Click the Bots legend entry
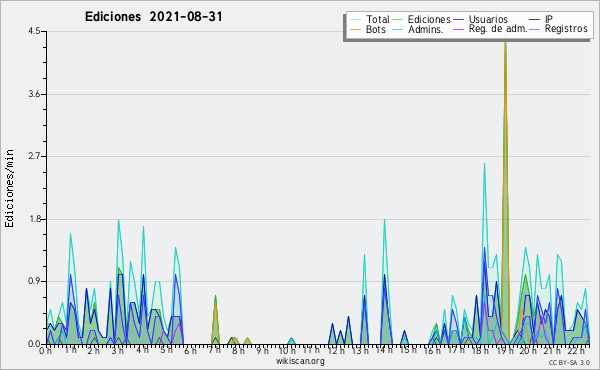The image size is (600, 370). [368, 29]
